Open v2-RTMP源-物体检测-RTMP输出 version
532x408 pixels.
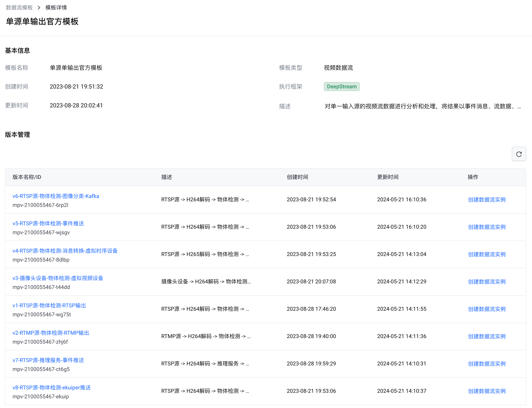pyautogui.click(x=51, y=333)
